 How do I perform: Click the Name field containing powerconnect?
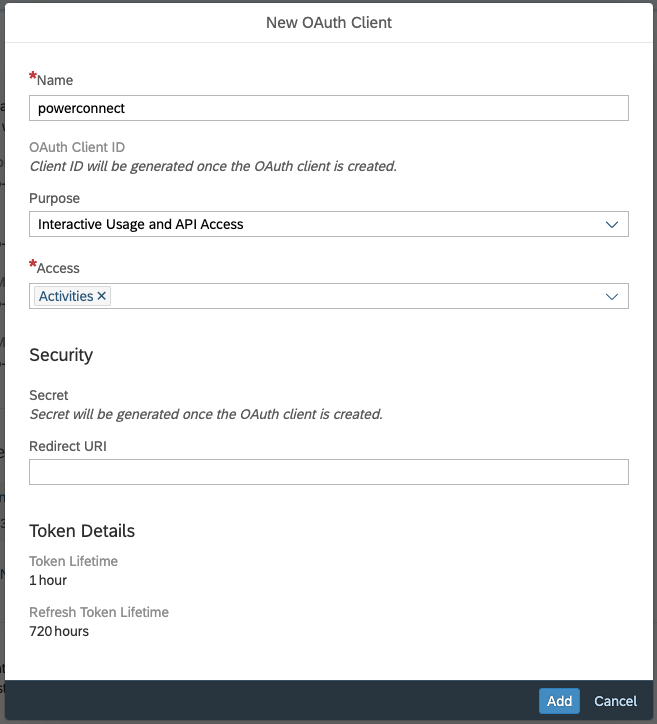coord(328,108)
